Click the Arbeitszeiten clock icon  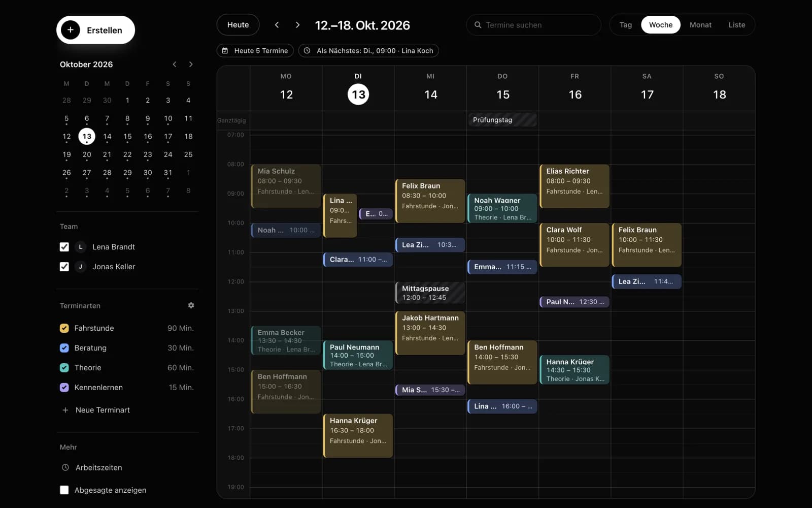click(65, 467)
